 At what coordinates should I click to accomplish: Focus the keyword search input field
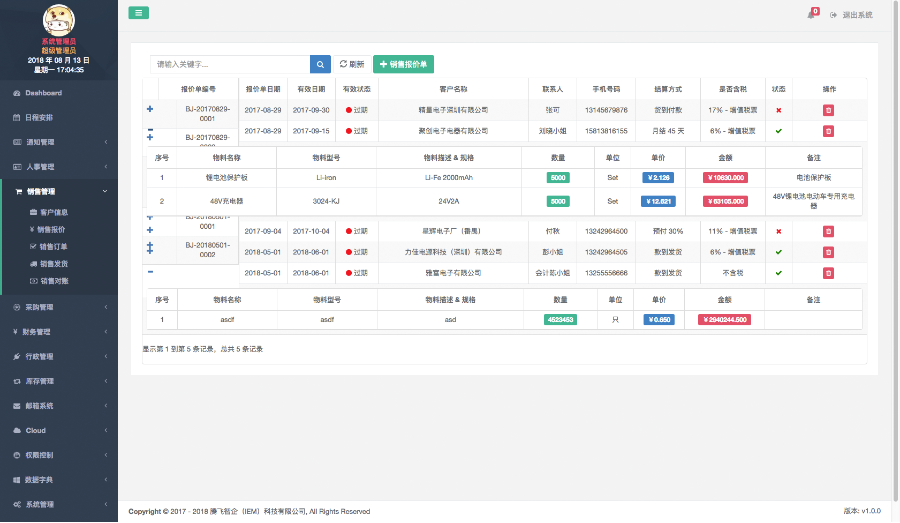pos(230,64)
